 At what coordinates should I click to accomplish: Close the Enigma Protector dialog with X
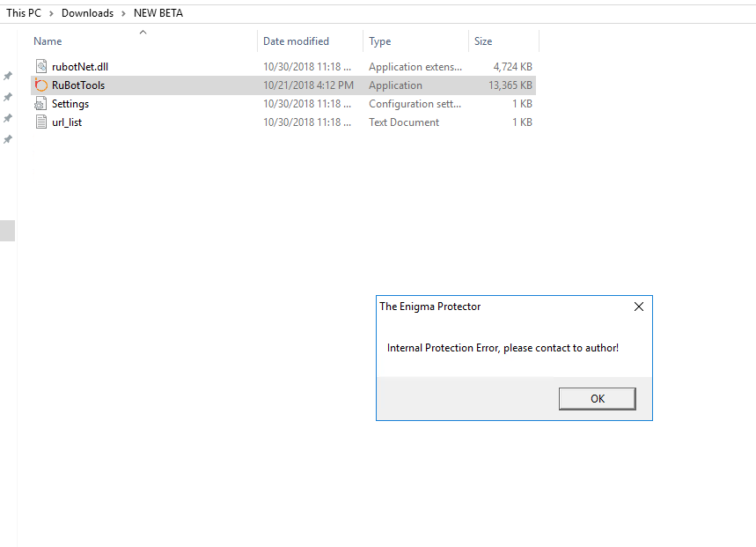(x=638, y=307)
